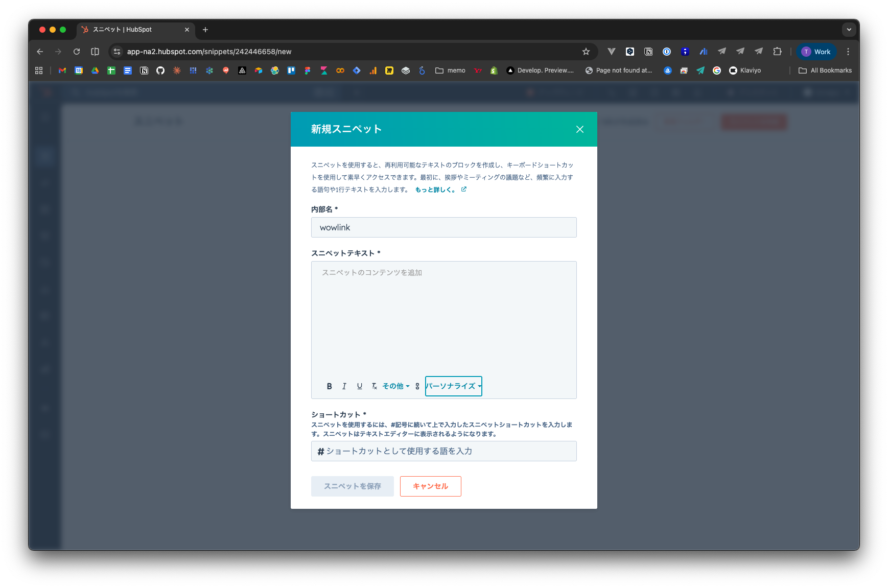888x588 pixels.
Task: Open the Work profile menu
Action: click(x=816, y=52)
